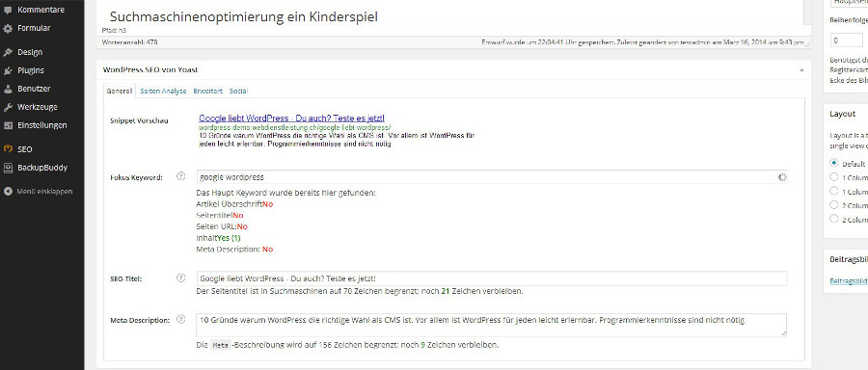Click the Meta Description: No result line
The image size is (868, 370).
[x=234, y=250]
